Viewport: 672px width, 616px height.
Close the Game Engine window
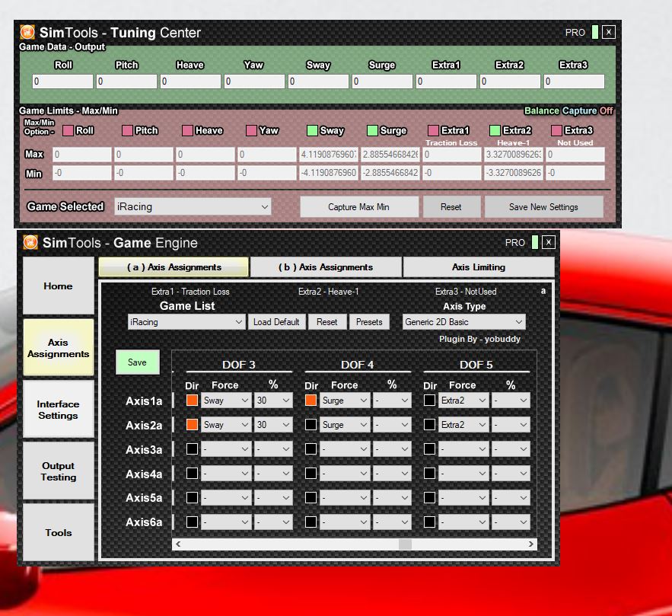pos(549,242)
